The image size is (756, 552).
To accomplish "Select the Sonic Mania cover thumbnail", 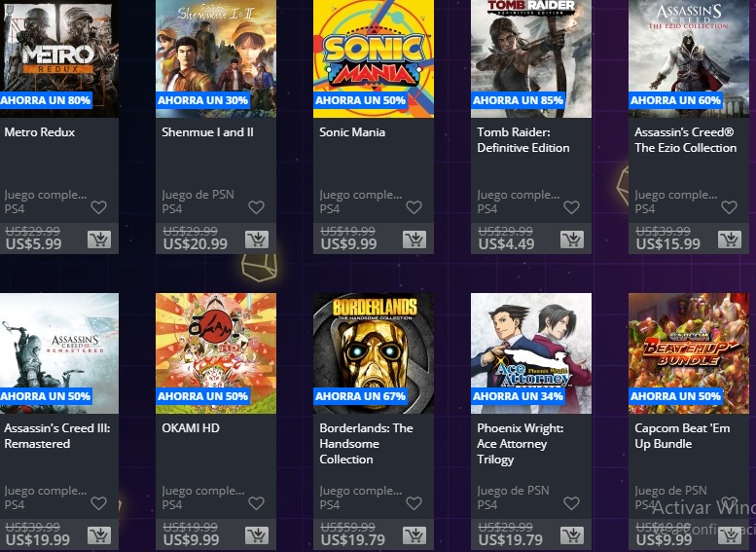I will coord(374,58).
